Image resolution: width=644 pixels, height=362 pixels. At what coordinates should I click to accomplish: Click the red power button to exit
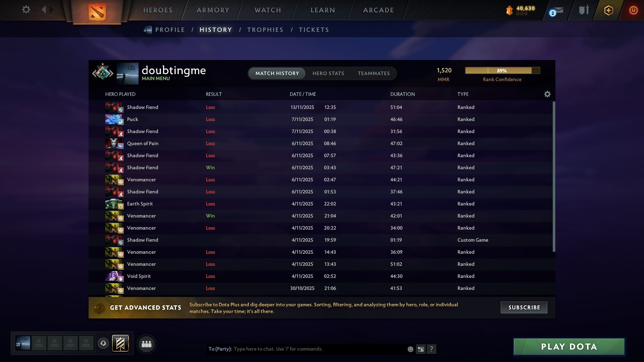633,10
